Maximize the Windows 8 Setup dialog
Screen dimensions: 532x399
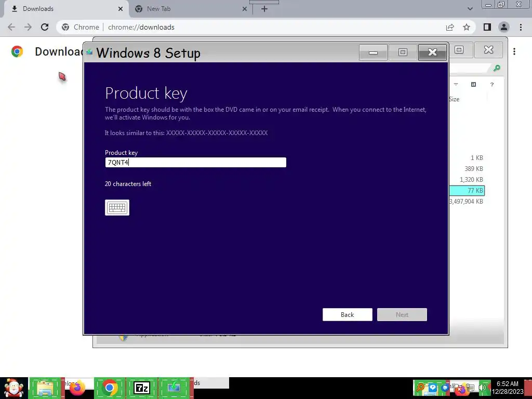(403, 52)
